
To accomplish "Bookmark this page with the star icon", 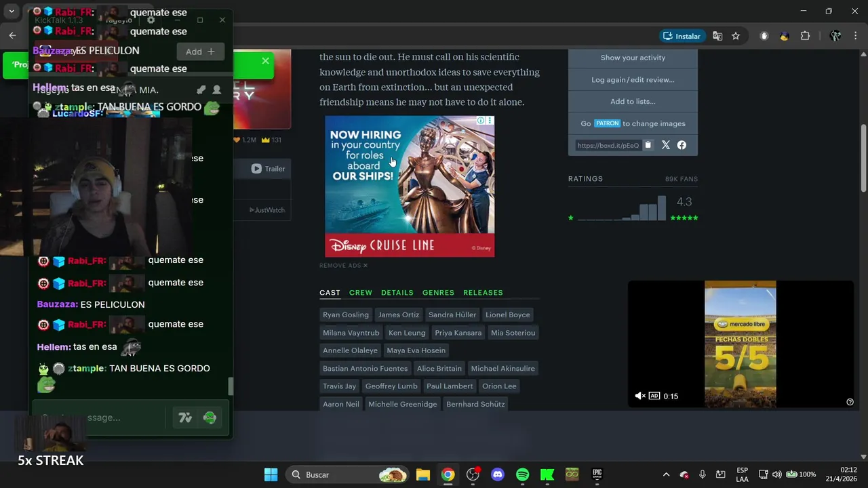I will [736, 36].
